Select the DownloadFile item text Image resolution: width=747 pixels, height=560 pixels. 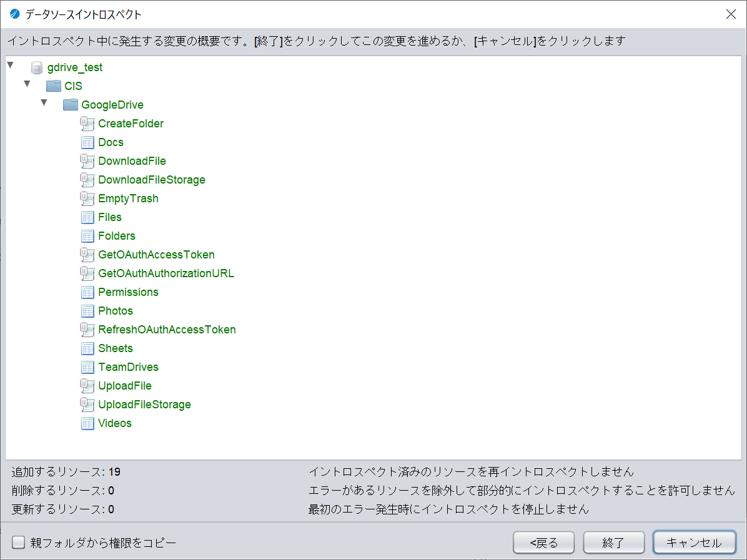click(132, 161)
